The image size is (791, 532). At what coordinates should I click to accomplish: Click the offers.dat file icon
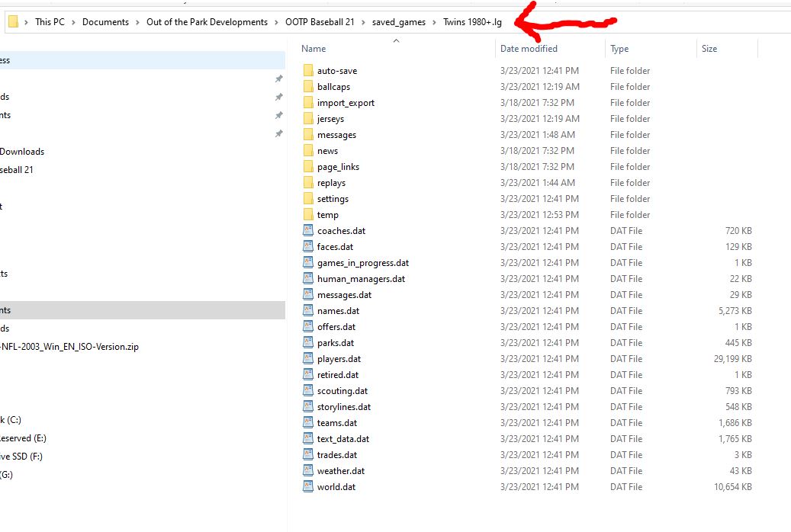308,326
